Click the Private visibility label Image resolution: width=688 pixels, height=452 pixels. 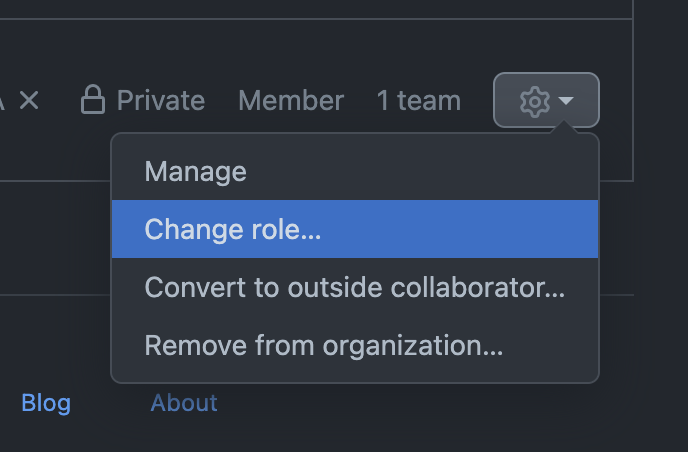coord(161,100)
